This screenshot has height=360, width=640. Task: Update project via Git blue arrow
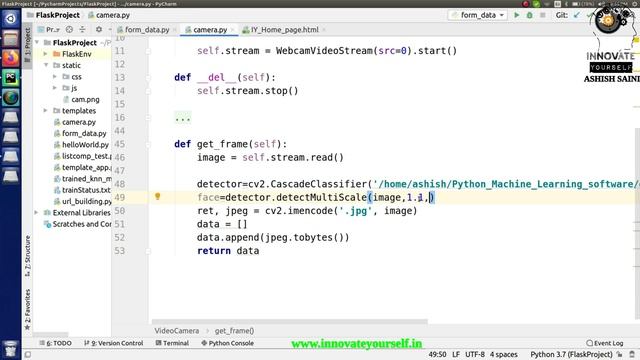click(x=576, y=15)
